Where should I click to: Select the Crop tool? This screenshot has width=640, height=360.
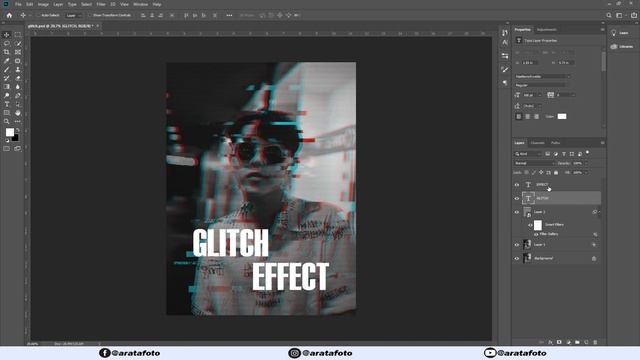7,52
